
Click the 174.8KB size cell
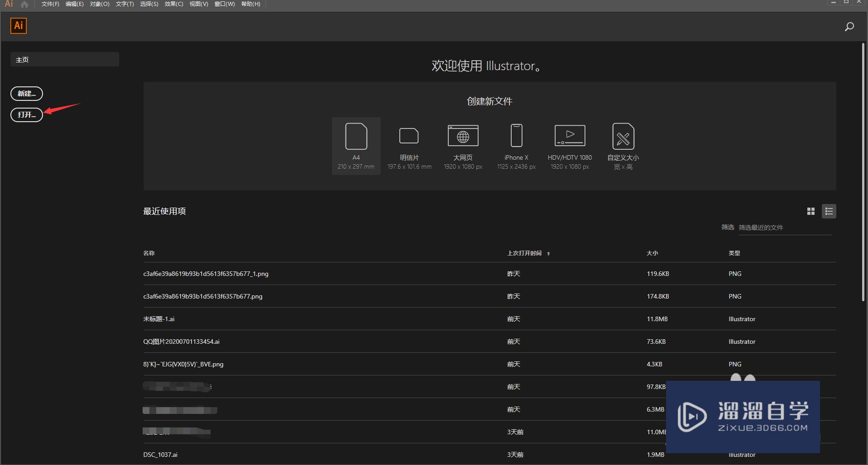click(658, 296)
